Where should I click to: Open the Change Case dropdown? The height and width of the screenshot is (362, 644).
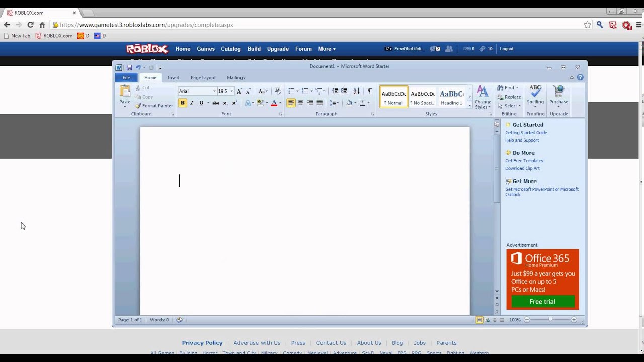(262, 91)
